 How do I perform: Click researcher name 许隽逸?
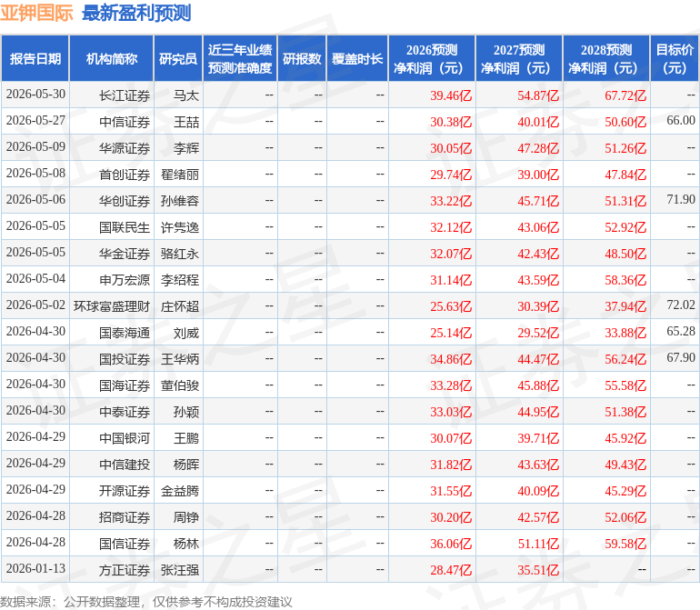[180, 227]
